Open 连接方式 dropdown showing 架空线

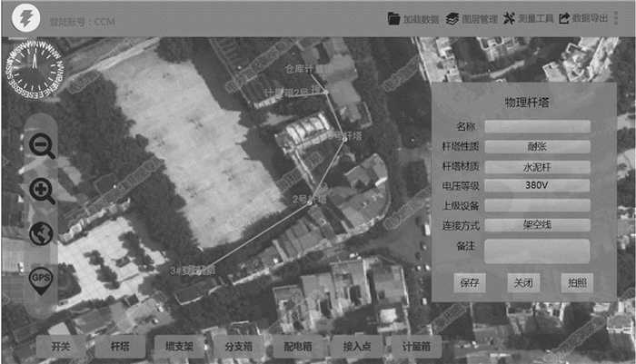click(x=537, y=224)
